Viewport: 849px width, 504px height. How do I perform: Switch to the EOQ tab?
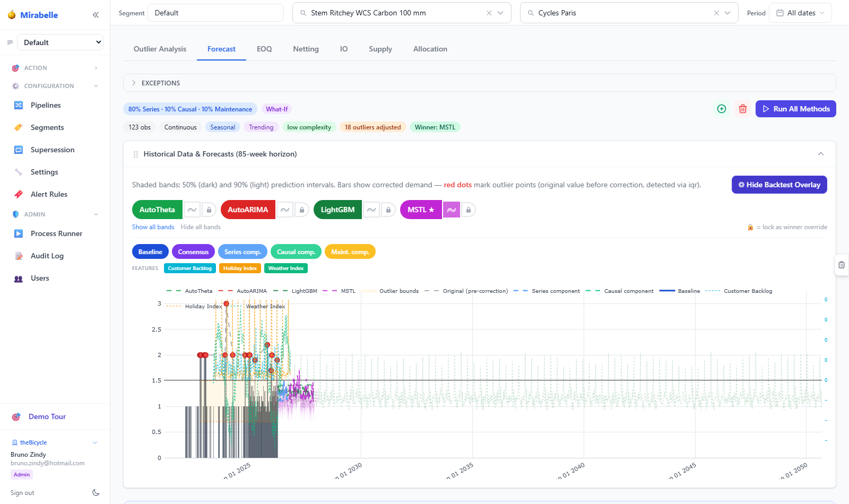coord(264,49)
